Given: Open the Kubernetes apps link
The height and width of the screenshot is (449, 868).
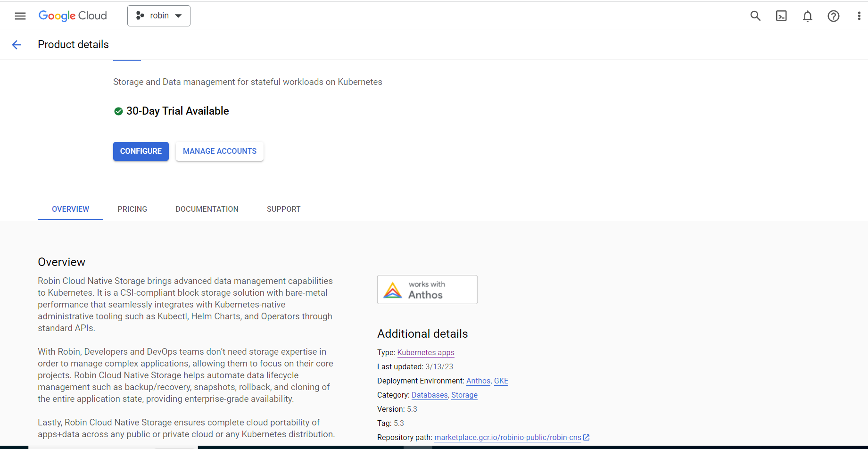Looking at the screenshot, I should click(x=425, y=352).
